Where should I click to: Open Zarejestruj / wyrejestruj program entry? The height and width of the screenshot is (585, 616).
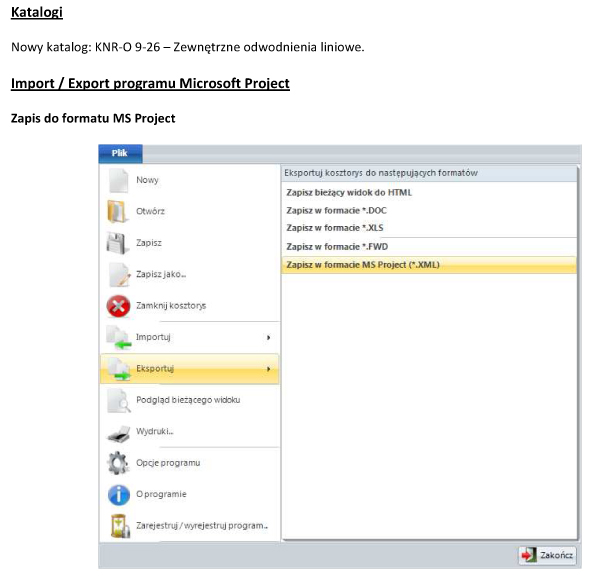point(190,526)
